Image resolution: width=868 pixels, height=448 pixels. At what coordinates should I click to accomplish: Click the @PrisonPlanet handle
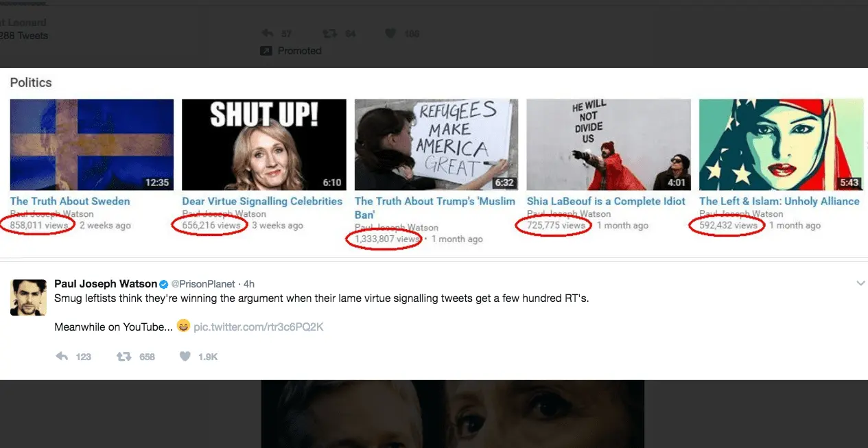[x=202, y=284]
